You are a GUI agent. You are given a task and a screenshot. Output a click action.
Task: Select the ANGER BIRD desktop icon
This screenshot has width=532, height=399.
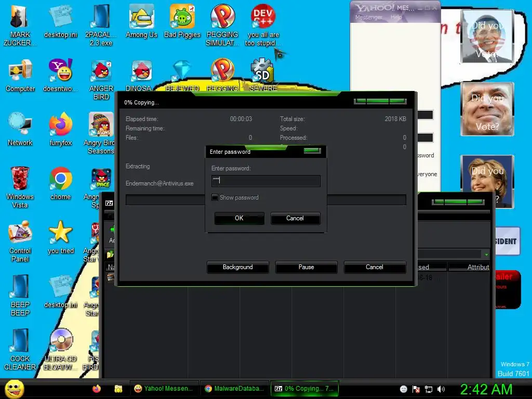101,80
